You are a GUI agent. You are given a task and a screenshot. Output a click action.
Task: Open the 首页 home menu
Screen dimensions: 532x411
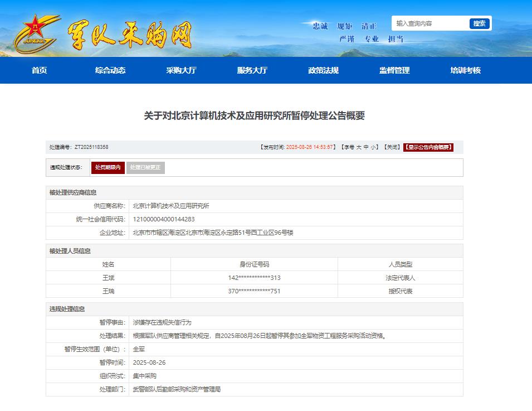[40, 70]
